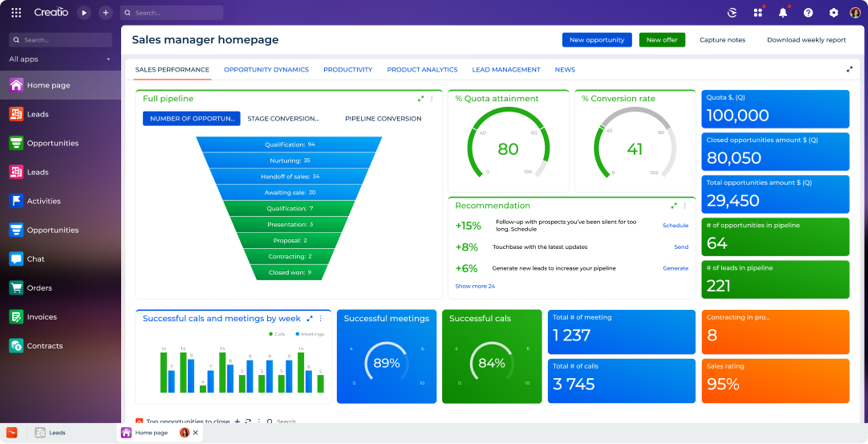Open the app launcher grid icon

[x=16, y=13]
